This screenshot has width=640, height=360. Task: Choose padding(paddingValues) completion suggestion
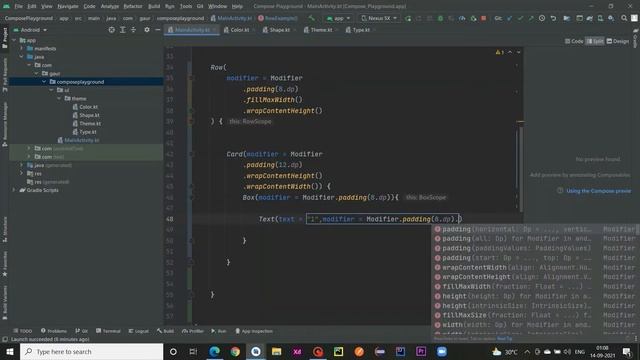pyautogui.click(x=536, y=248)
